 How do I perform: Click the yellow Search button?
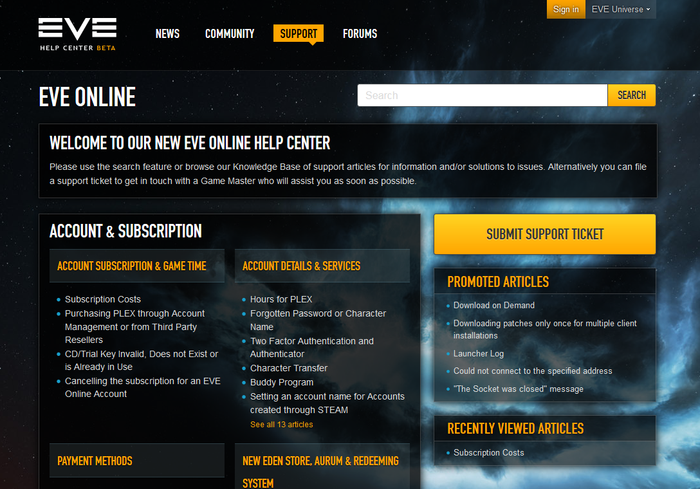click(631, 95)
